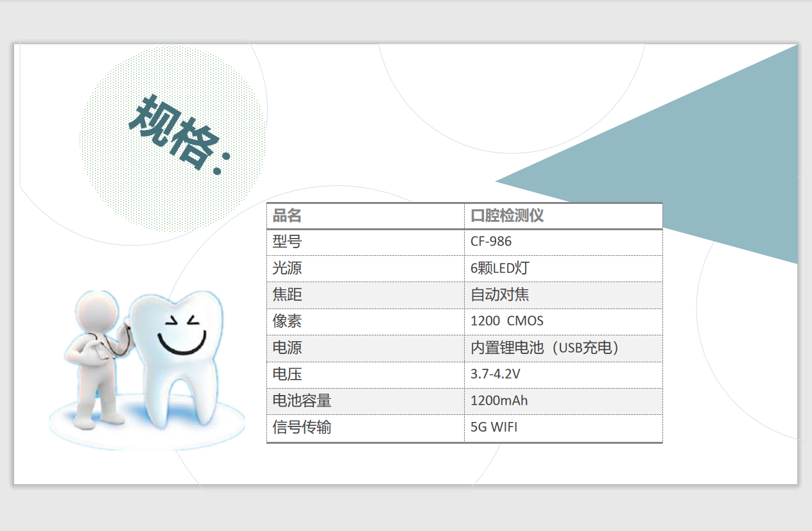Click the 口腔检测仪 header cell
The image size is (812, 531).
click(x=563, y=215)
